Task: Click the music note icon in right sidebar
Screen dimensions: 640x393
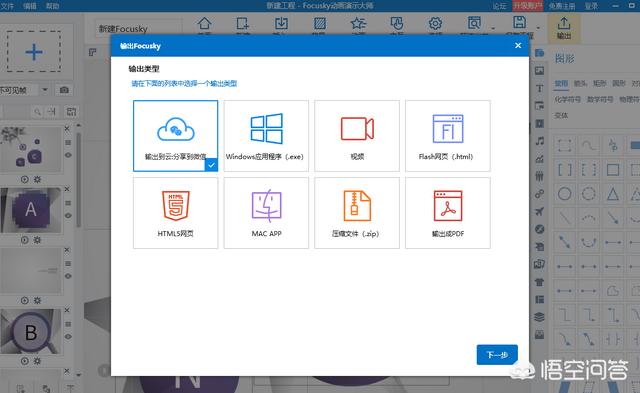Action: [x=540, y=141]
